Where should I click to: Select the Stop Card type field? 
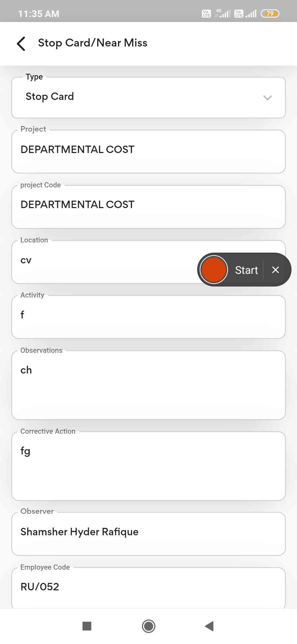coord(137,97)
